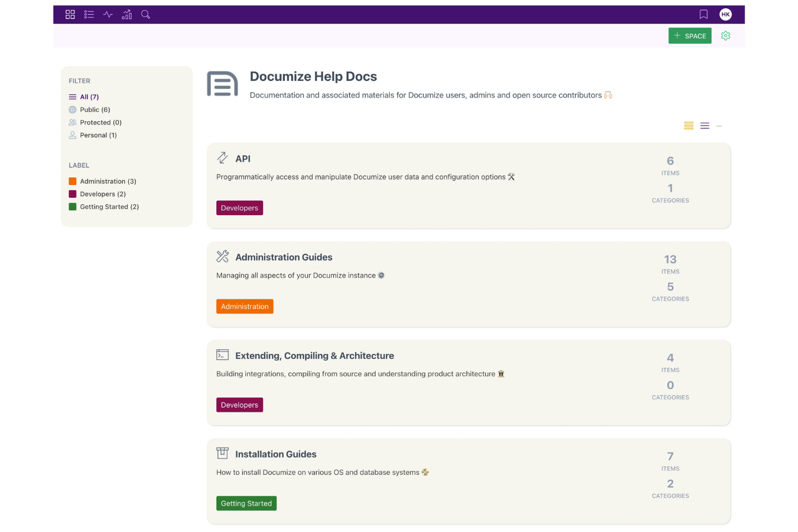
Task: Click the Administration Guides tools icon
Action: pos(222,256)
